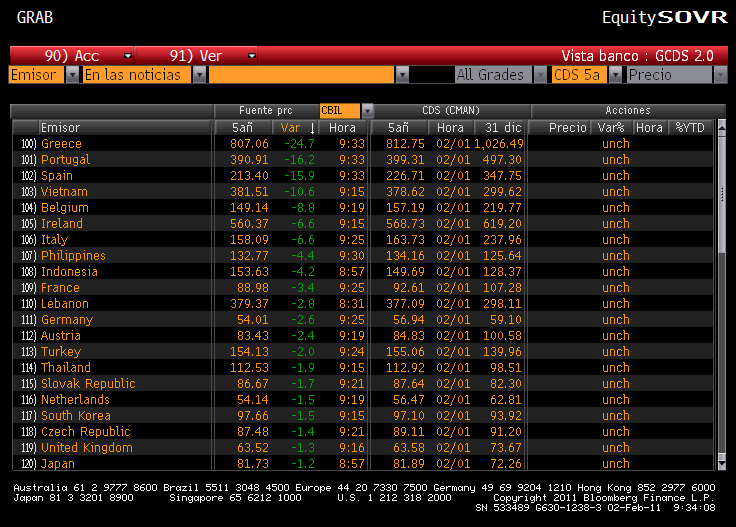Click Greece Var value -24.7
Screen dimensions: 736x527
point(299,144)
